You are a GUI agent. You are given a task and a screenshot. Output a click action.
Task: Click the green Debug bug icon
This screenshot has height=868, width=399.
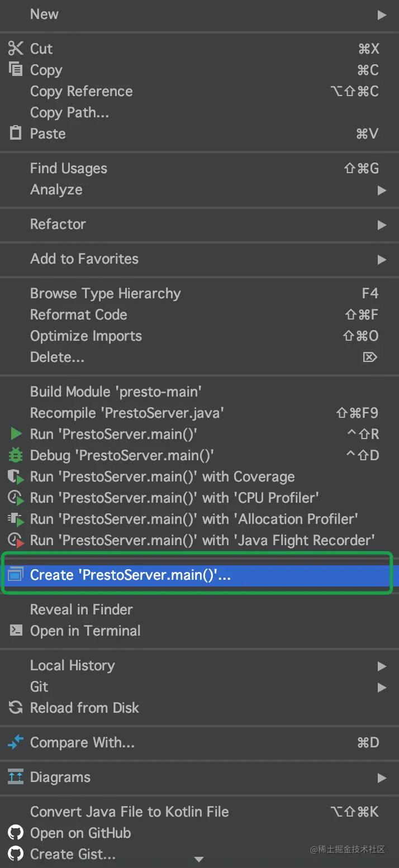(16, 455)
